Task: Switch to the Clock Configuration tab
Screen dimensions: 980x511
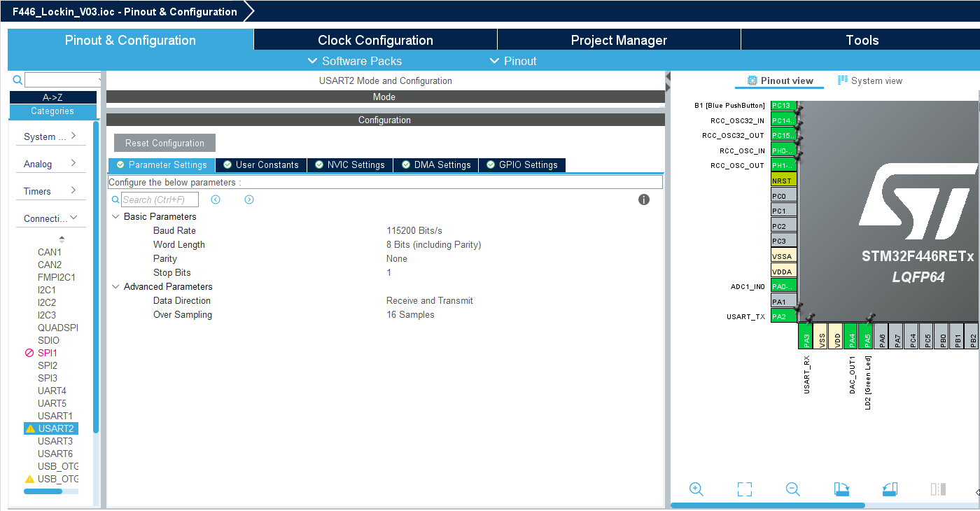Action: point(375,40)
